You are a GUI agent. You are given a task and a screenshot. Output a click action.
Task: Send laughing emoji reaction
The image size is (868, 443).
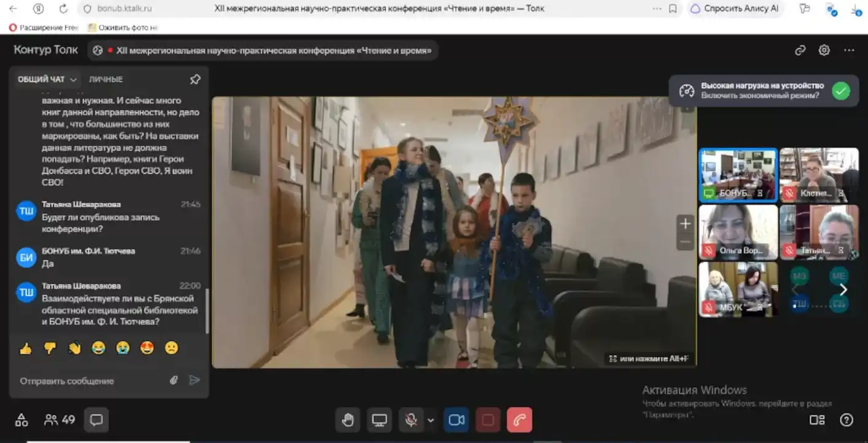[98, 348]
